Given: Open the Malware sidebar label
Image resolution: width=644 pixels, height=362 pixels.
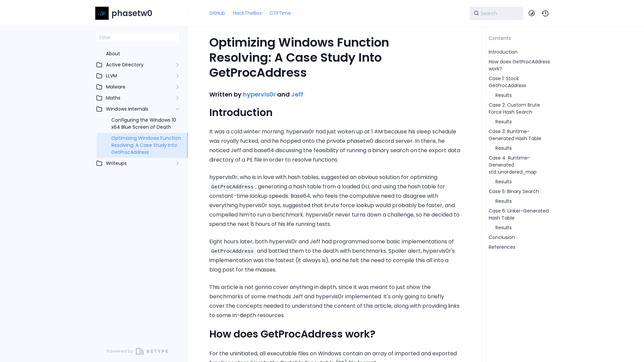Looking at the screenshot, I should click(x=116, y=87).
